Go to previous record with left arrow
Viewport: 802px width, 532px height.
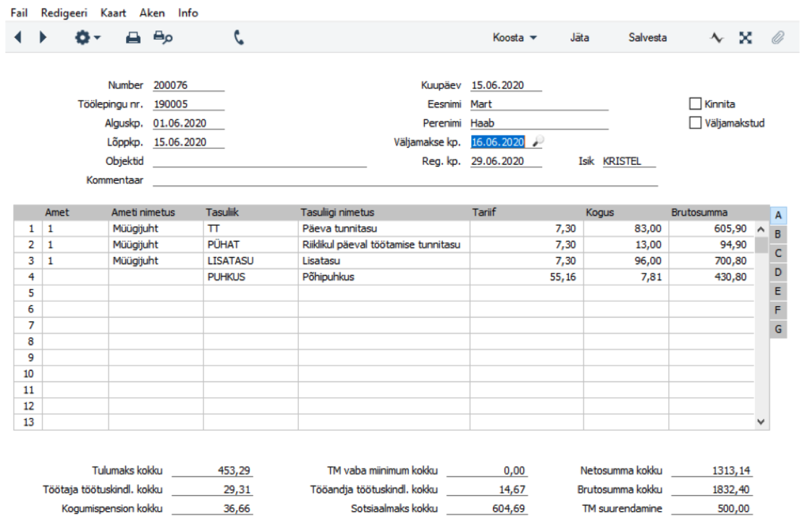point(18,38)
